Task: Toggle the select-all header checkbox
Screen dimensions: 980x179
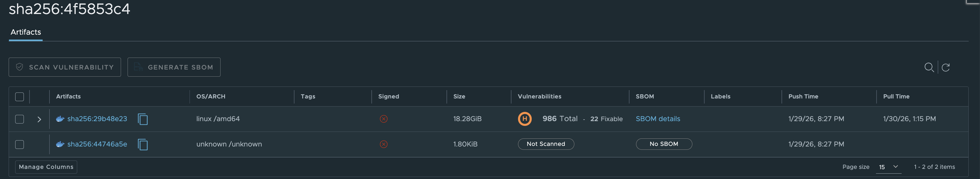Action: pos(19,97)
